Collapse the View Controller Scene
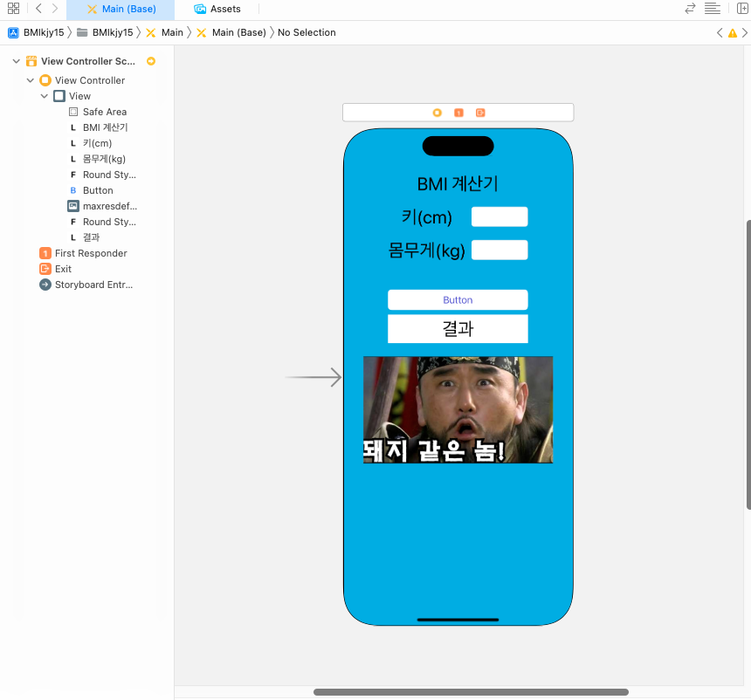751x700 pixels. click(x=16, y=61)
